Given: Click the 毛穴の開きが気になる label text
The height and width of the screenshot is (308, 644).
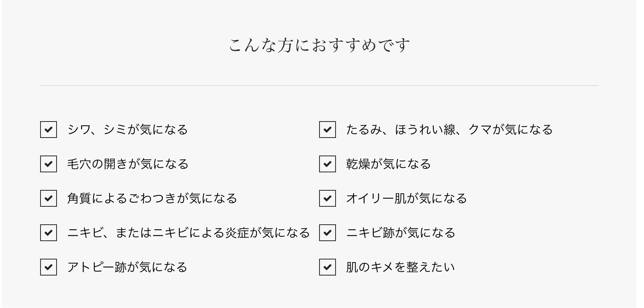Looking at the screenshot, I should tap(128, 164).
